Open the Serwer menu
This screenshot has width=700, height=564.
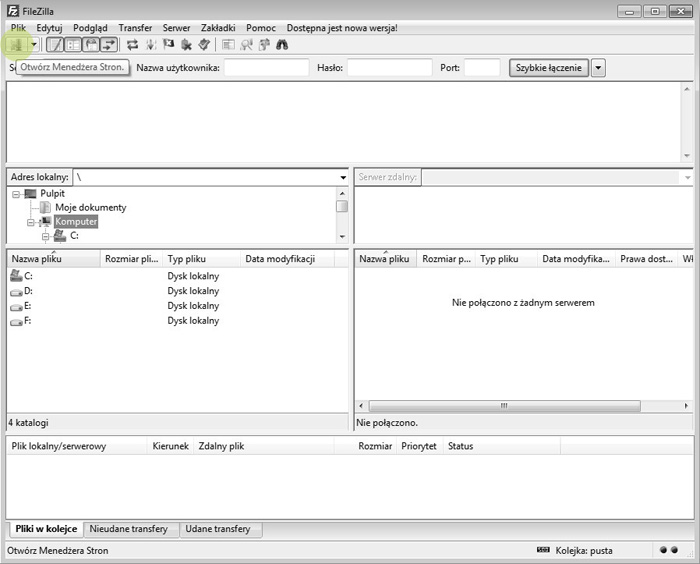coord(176,28)
